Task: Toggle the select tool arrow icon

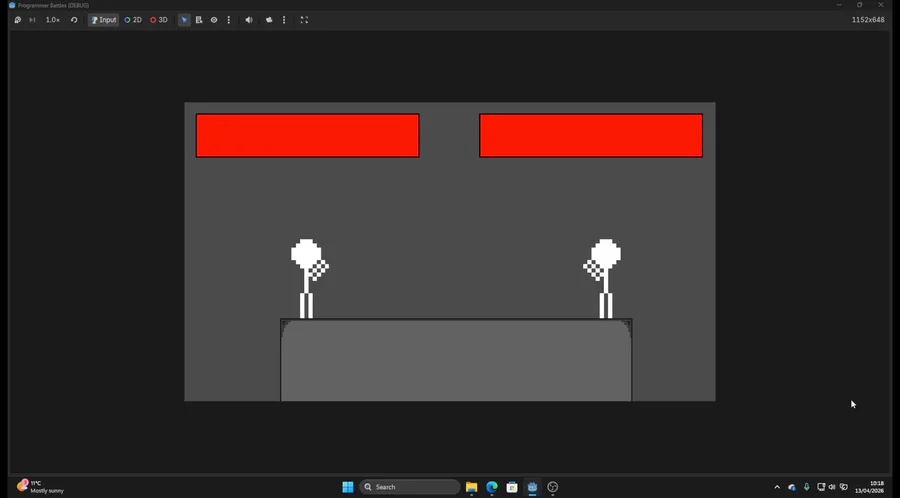Action: point(184,20)
